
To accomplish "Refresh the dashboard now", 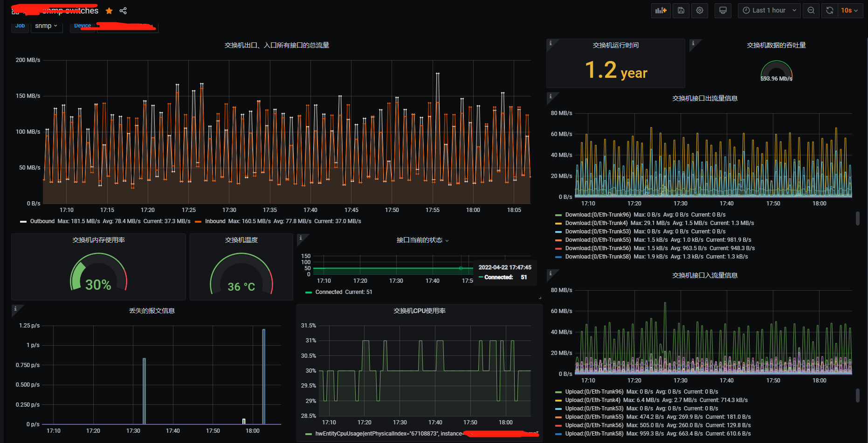I will [x=830, y=10].
